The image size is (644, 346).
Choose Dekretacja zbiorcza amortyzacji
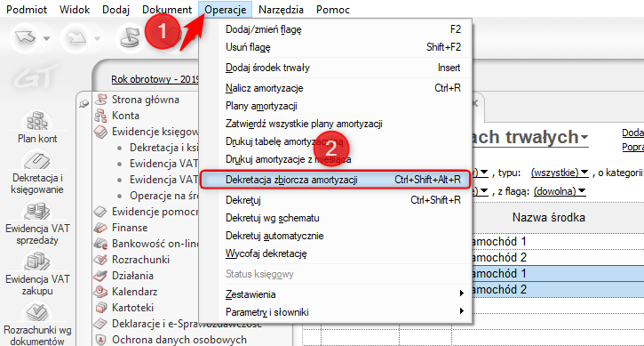coord(336,180)
